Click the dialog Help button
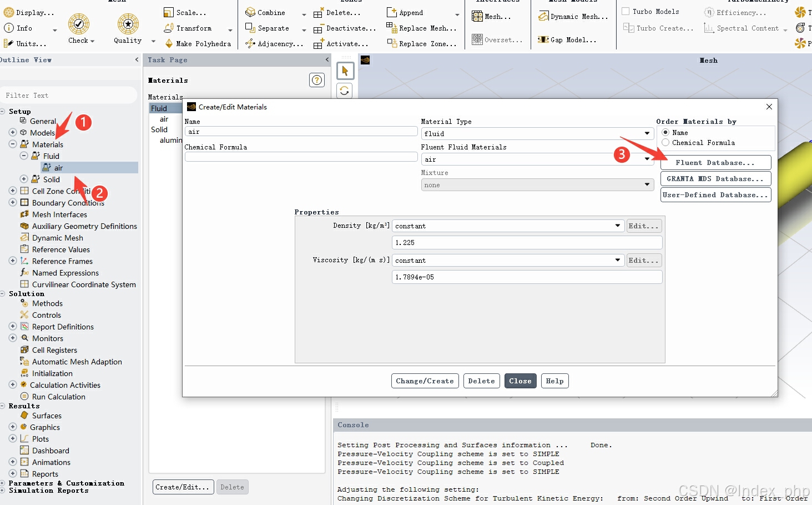Viewport: 812px width, 505px height. point(554,381)
